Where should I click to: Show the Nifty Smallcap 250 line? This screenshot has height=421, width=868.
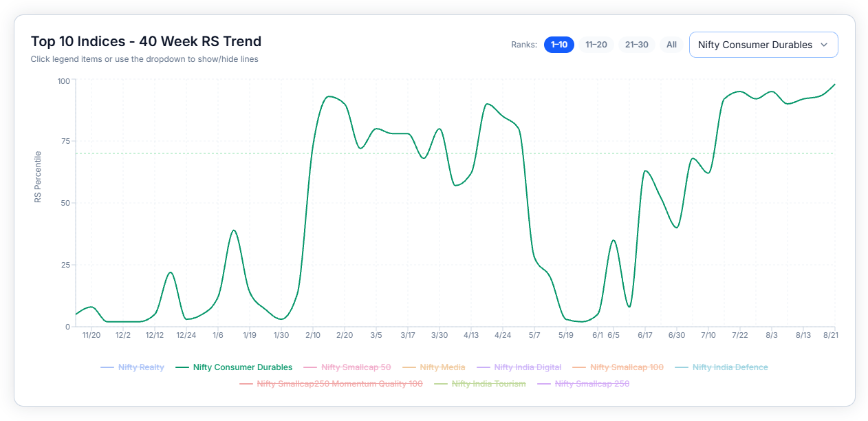tap(583, 384)
